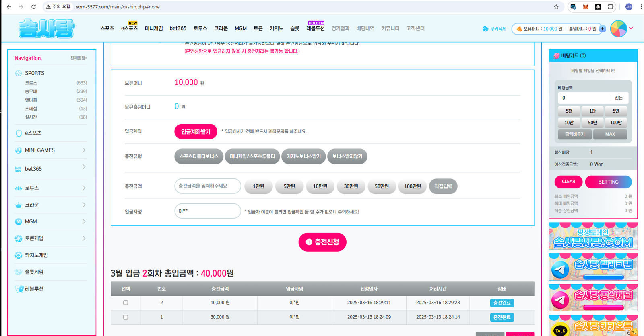The image size is (644, 336).
Task: Click the 카지노게임 icon in sidebar
Action: (19, 255)
